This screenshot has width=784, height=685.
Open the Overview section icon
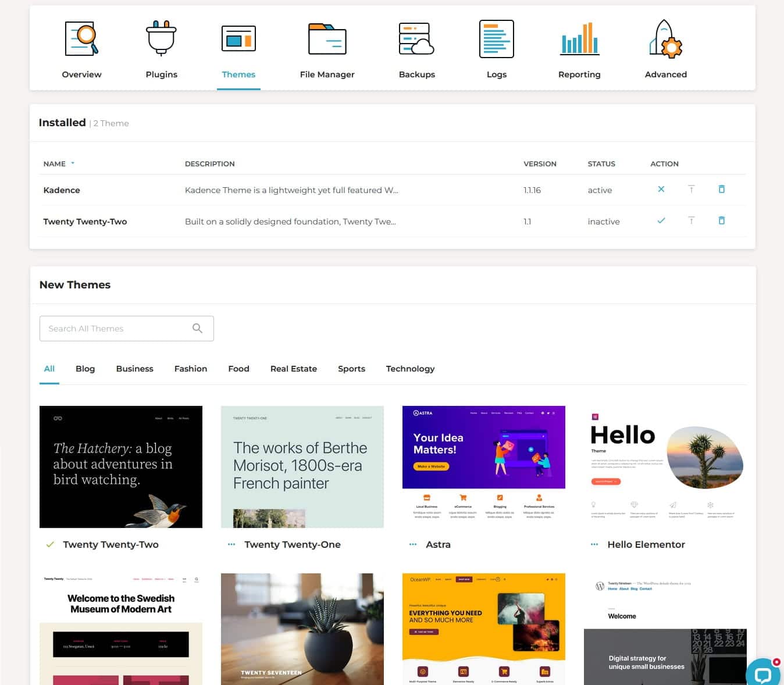[81, 38]
